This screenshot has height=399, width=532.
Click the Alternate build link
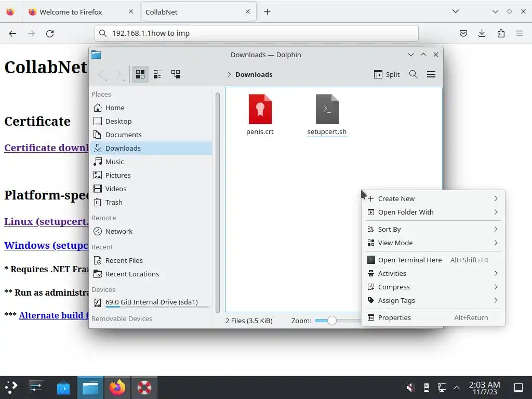pos(54,315)
